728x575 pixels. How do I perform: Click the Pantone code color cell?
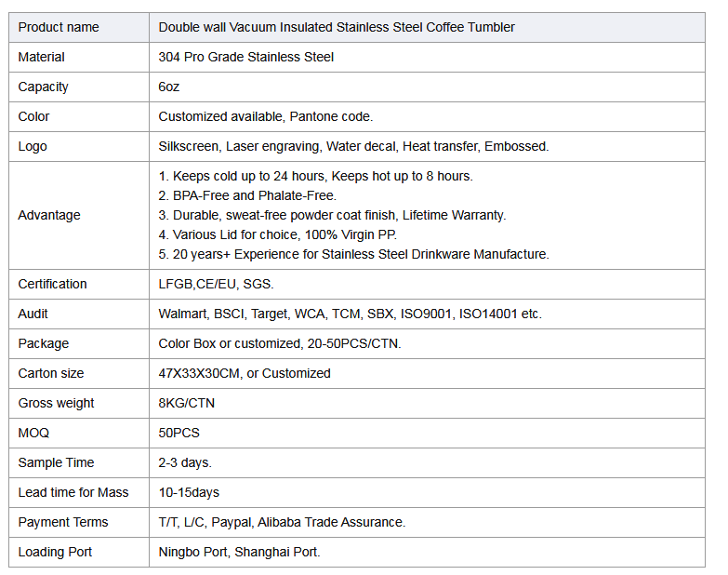point(266,116)
